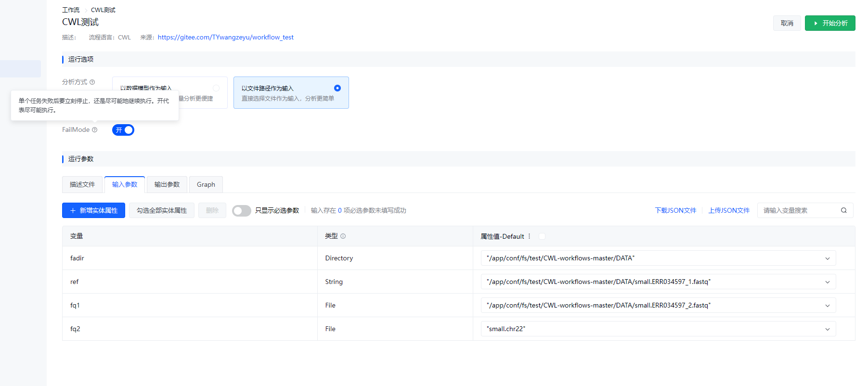Expand the fadir value dropdown
The image size is (868, 386).
coord(828,258)
